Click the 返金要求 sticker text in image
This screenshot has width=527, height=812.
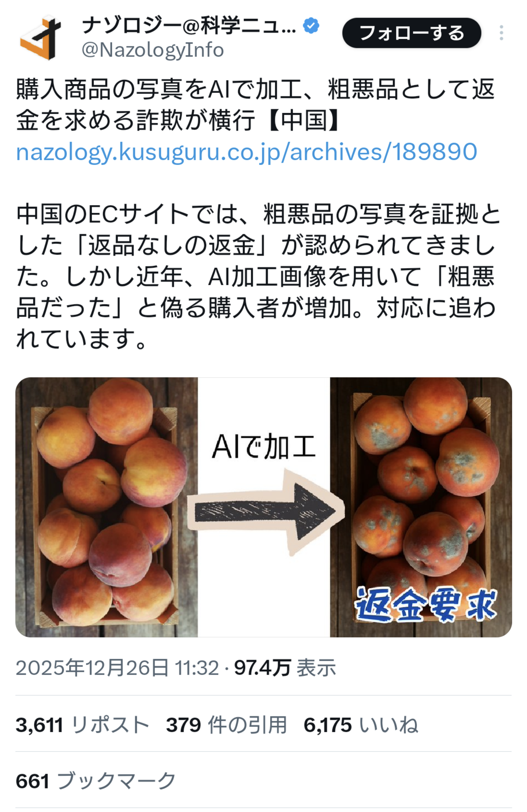point(425,605)
